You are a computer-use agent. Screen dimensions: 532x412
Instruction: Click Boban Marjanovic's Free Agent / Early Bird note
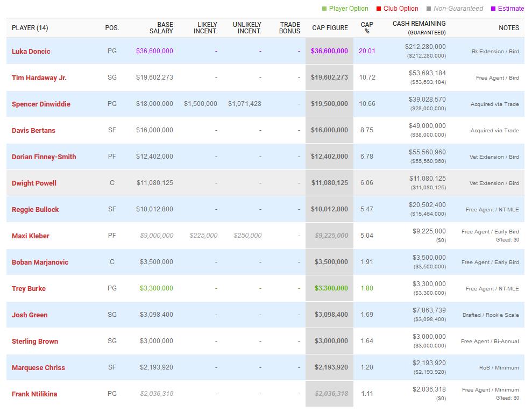pos(490,262)
